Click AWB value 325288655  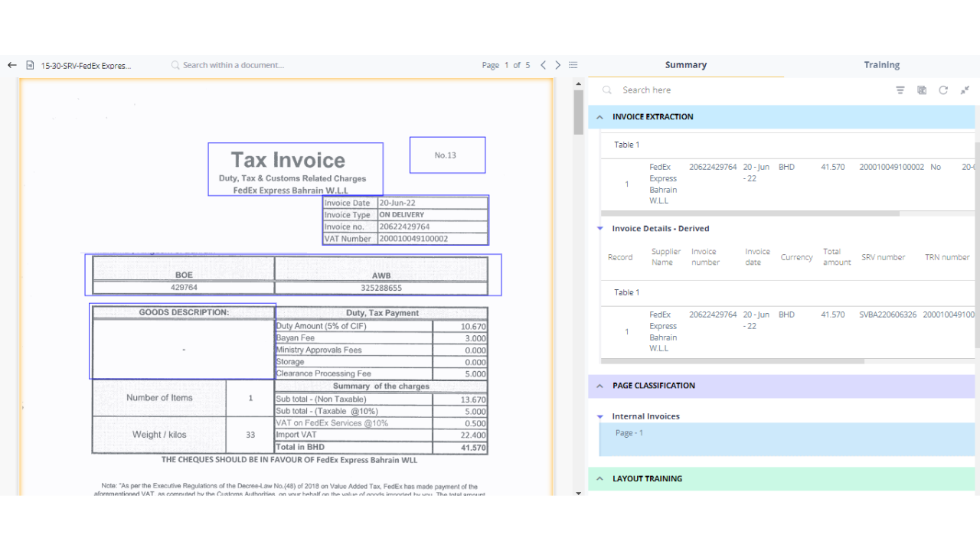pos(381,289)
